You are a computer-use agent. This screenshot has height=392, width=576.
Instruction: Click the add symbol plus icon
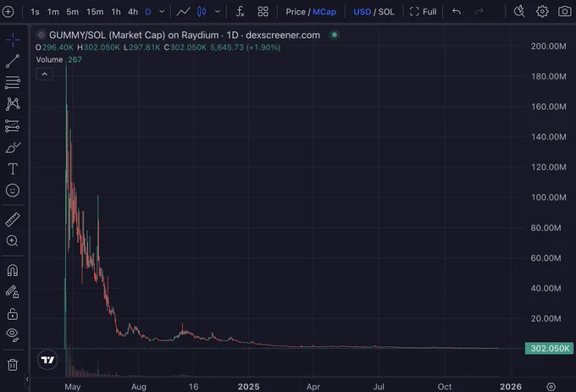pos(8,12)
